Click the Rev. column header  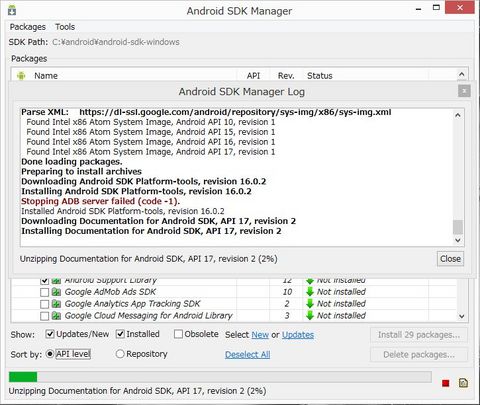pyautogui.click(x=286, y=76)
